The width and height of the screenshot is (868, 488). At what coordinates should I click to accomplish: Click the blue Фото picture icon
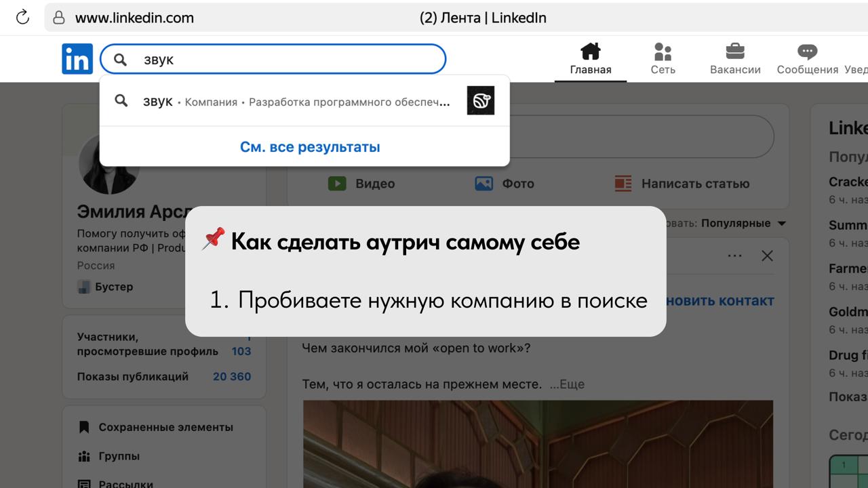[484, 184]
